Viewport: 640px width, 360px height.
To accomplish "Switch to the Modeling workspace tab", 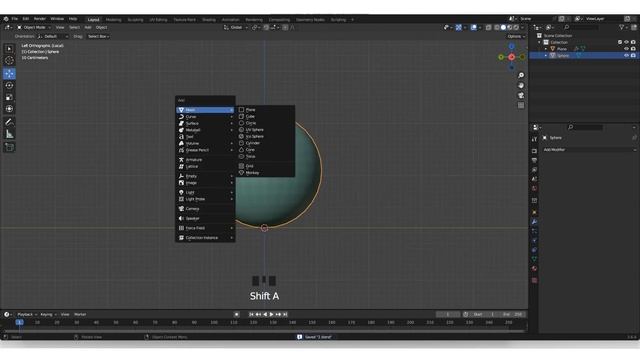I will pyautogui.click(x=113, y=20).
